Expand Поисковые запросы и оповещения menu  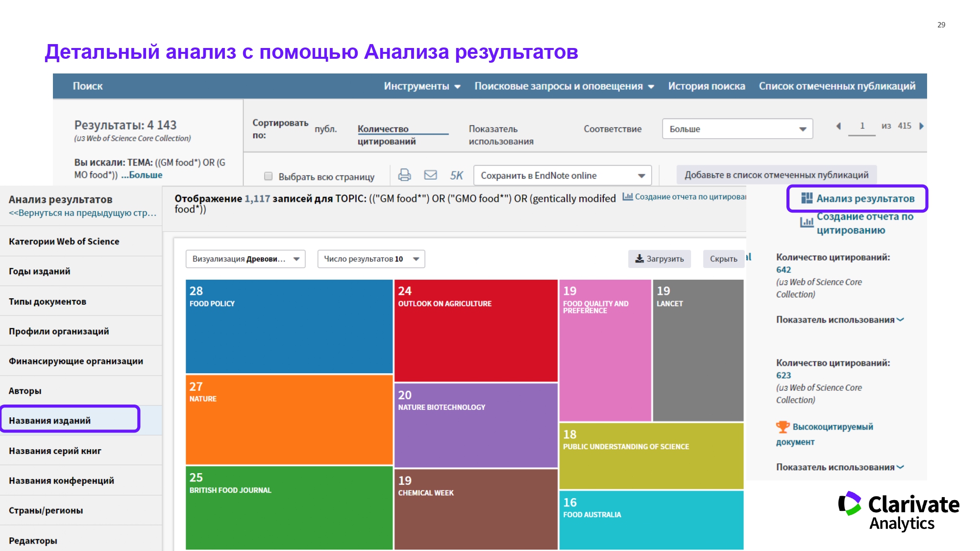pos(564,86)
